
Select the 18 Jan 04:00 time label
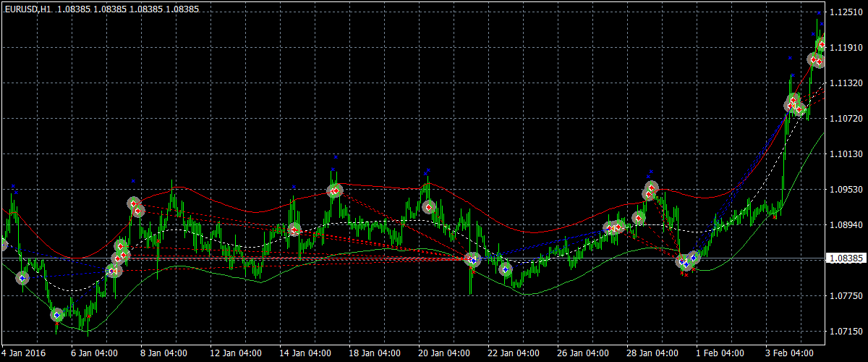point(374,353)
